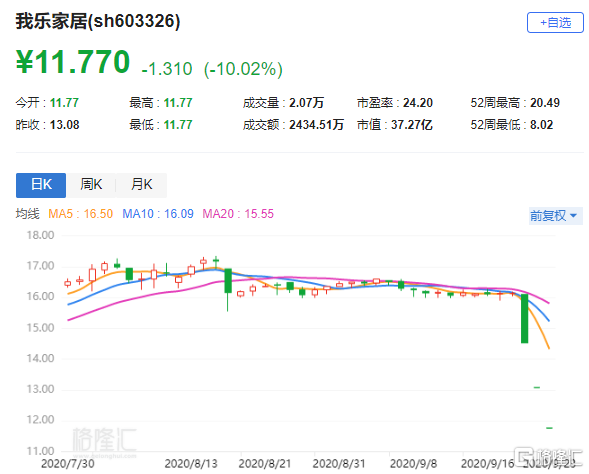The height and width of the screenshot is (474, 589).
Task: Select the MA10 : 16.09 indicator label
Action: point(158,214)
